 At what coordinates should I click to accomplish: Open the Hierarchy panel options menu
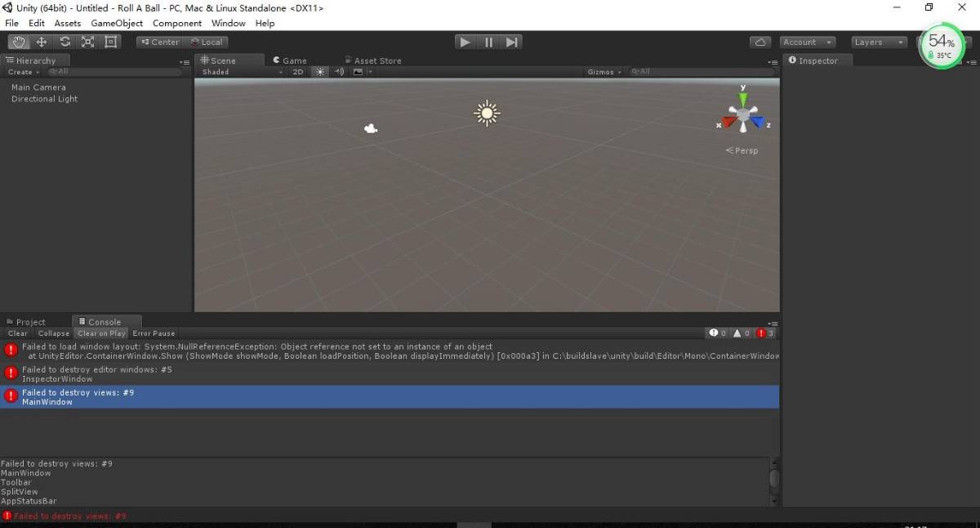tap(185, 62)
